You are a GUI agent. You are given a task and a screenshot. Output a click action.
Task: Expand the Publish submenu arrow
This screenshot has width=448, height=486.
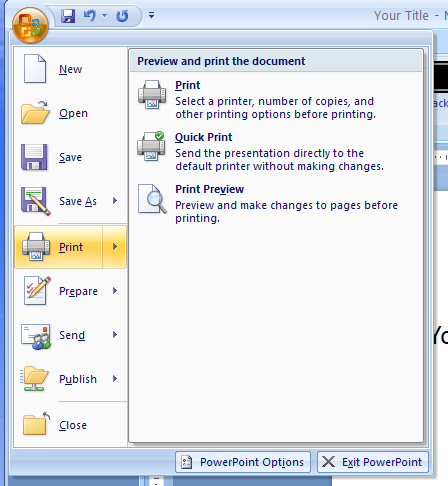click(x=115, y=379)
